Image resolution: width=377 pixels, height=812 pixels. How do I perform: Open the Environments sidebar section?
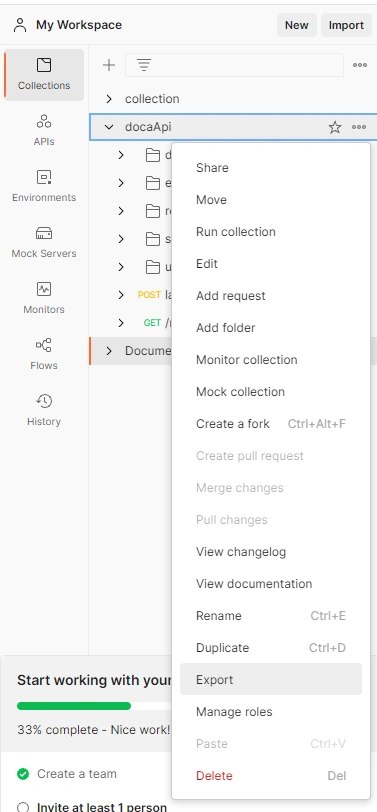click(44, 186)
